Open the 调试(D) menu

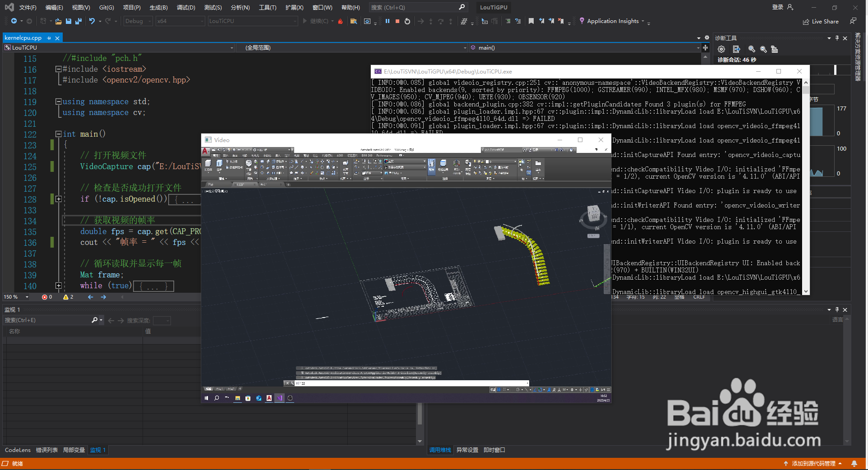(x=186, y=7)
